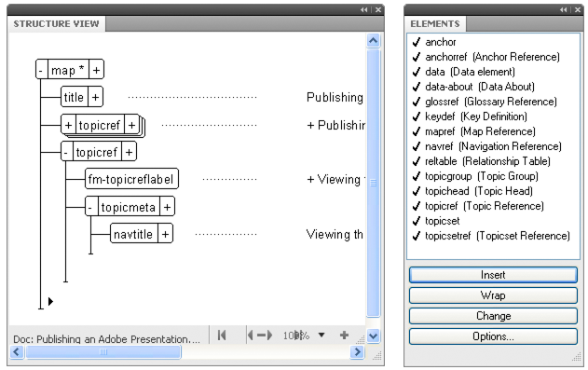Expand the stacked topicref element
588x370 pixels.
click(68, 125)
